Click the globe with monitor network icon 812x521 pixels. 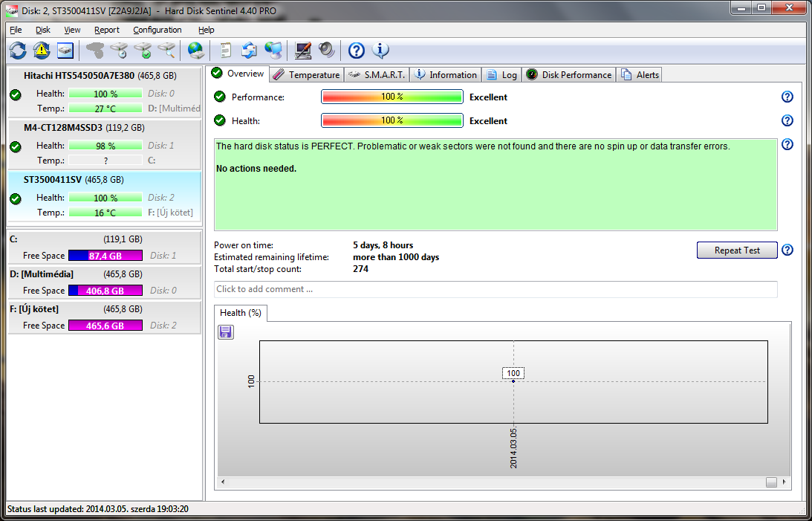click(273, 51)
